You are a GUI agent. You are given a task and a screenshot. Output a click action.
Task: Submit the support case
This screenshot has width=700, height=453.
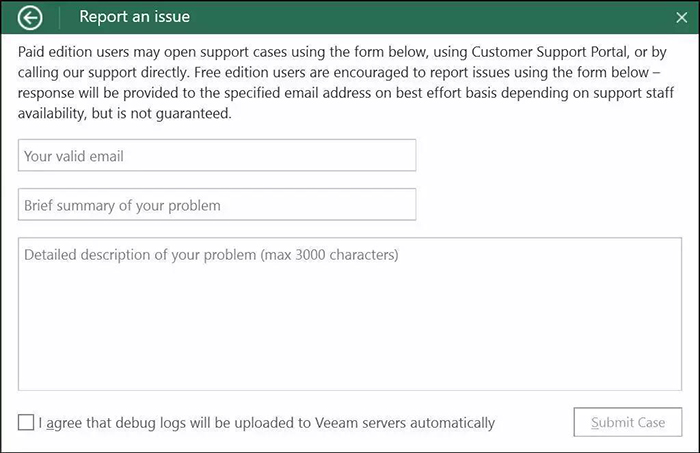[x=628, y=422]
